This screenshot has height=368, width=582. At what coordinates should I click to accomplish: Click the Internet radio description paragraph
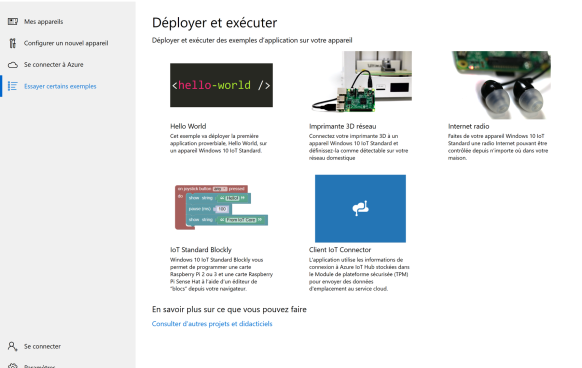click(x=498, y=147)
